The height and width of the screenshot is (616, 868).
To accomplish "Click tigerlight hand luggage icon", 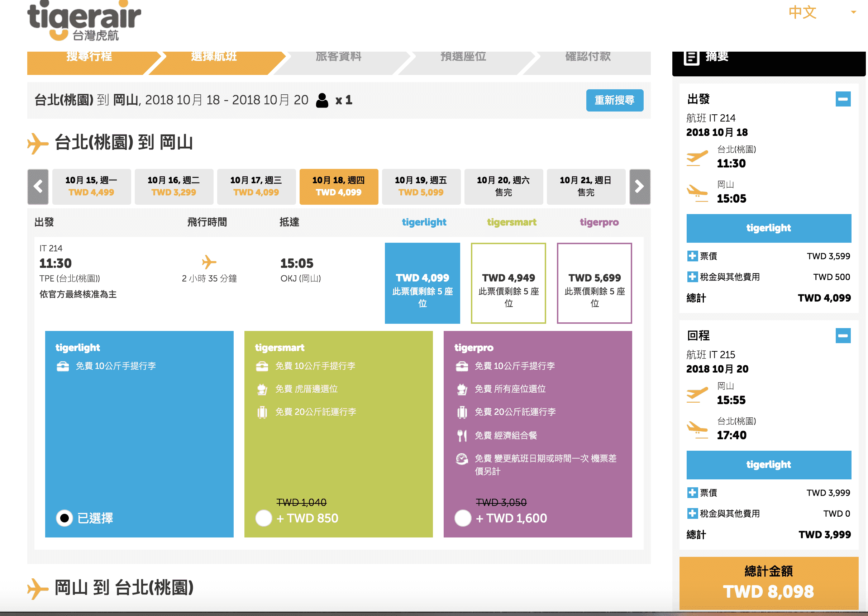I will [x=63, y=366].
